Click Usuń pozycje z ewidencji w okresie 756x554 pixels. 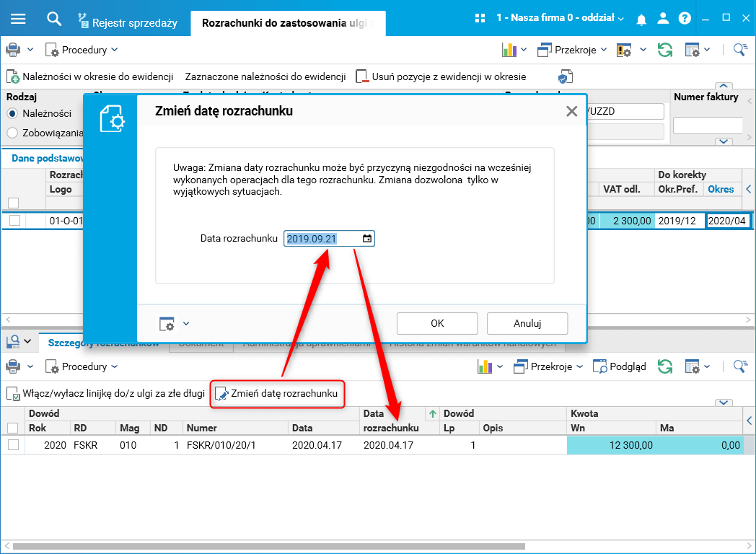pyautogui.click(x=441, y=76)
